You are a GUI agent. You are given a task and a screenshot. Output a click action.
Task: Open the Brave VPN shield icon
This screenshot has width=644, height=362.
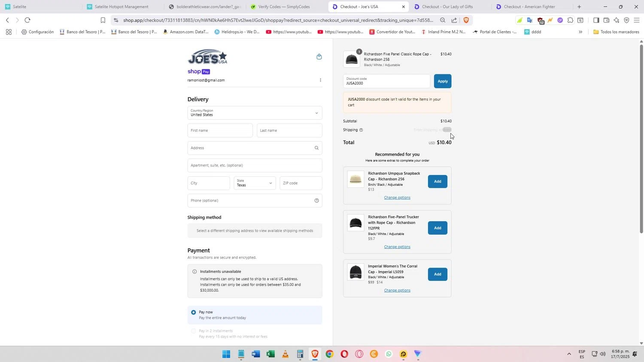coord(626,20)
